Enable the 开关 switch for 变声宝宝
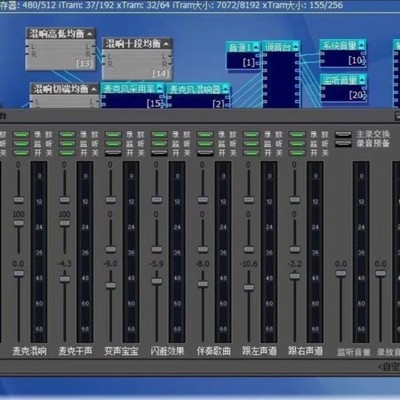Viewport: 400px width, 400px height. click(x=113, y=153)
